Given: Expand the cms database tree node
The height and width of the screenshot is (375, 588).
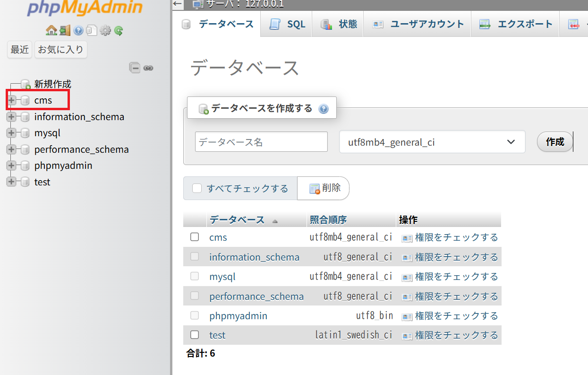Looking at the screenshot, I should pyautogui.click(x=12, y=100).
